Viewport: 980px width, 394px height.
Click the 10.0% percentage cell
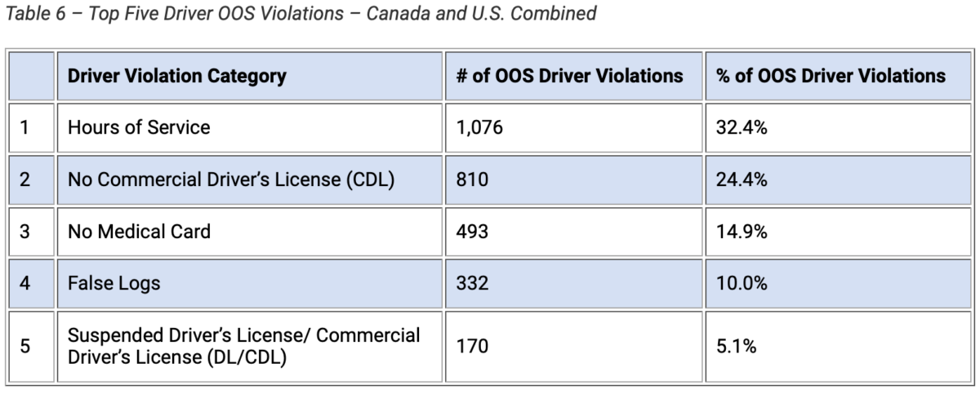[x=742, y=283]
